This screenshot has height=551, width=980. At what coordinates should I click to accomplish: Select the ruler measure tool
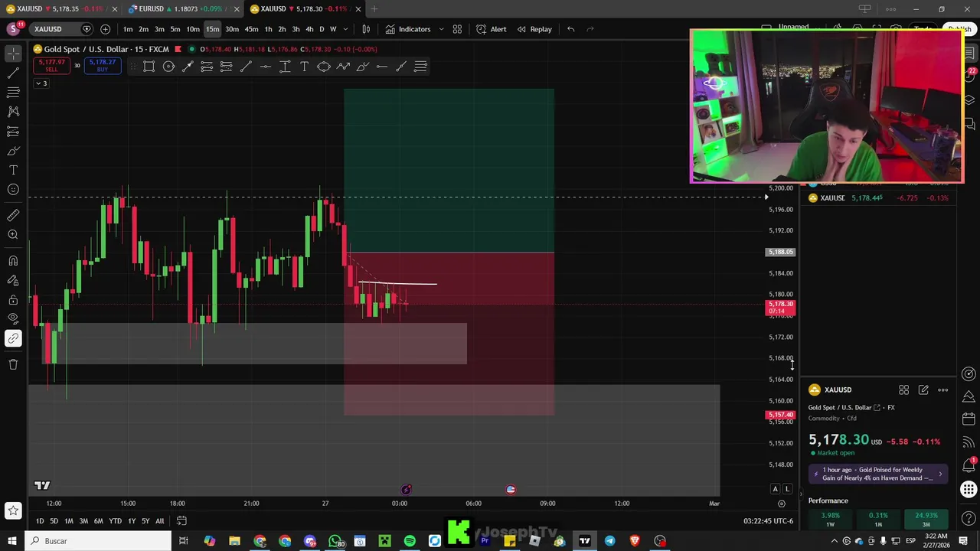13,215
